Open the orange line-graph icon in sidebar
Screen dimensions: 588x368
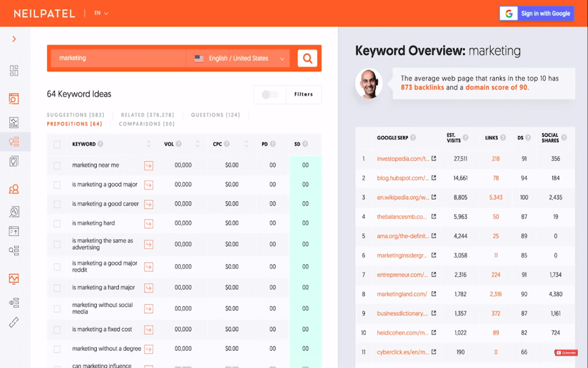pos(14,278)
